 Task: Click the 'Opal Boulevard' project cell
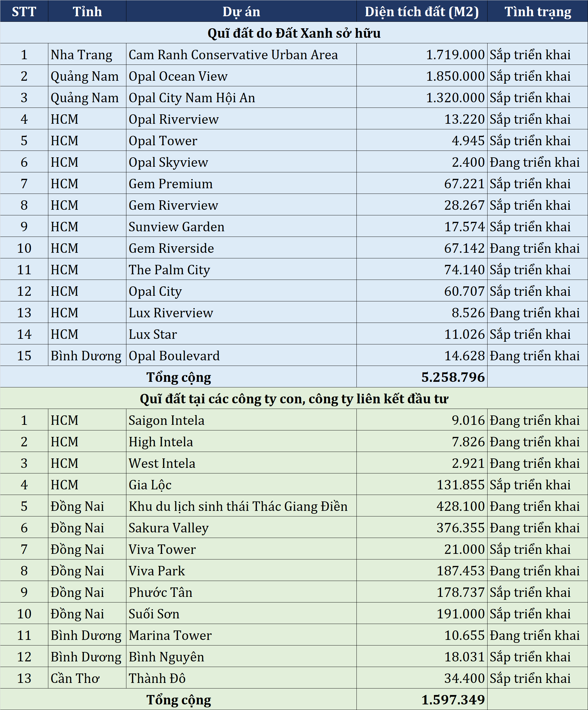(241, 355)
